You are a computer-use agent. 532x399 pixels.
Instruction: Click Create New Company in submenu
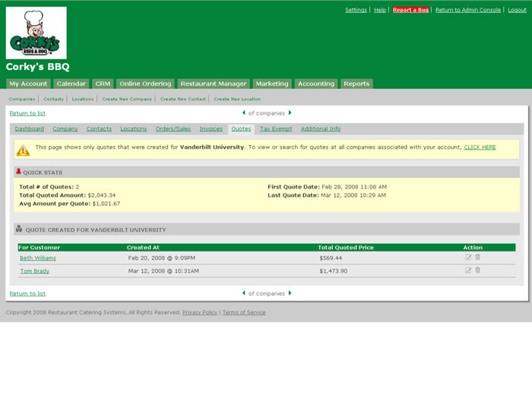click(x=127, y=99)
